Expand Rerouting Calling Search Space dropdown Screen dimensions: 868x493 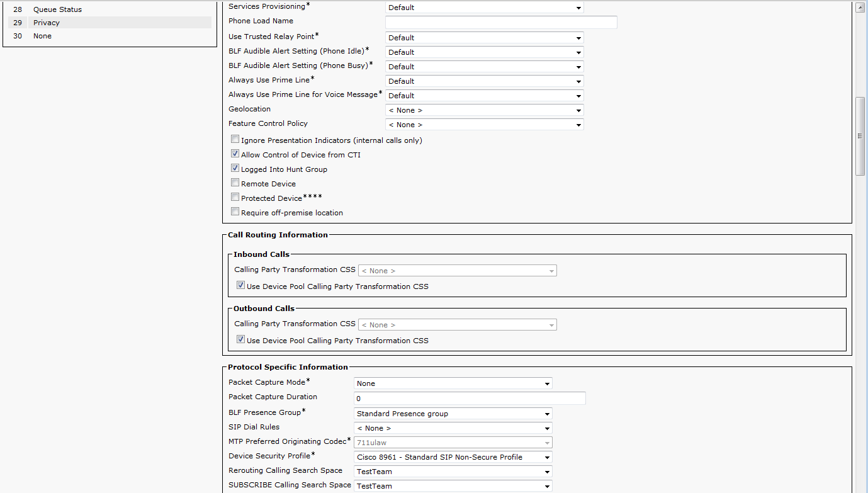click(453, 472)
